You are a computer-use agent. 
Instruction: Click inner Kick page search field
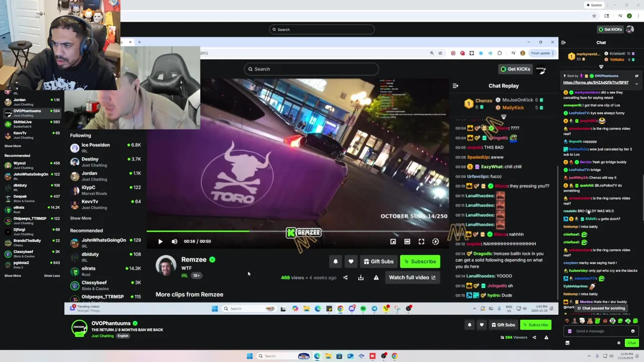click(x=311, y=69)
